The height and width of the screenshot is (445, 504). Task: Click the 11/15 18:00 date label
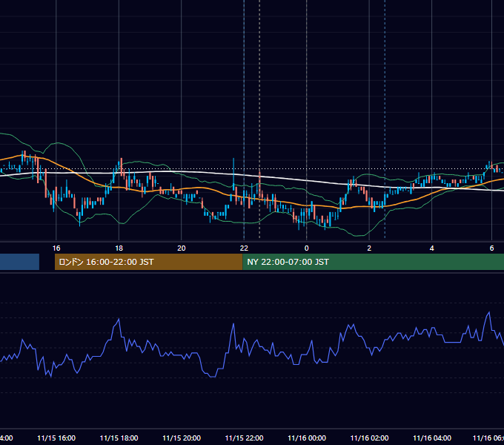[x=119, y=438]
